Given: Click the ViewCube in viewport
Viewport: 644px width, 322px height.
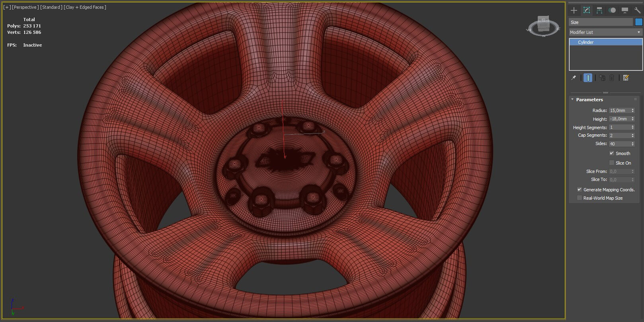Looking at the screenshot, I should (543, 26).
